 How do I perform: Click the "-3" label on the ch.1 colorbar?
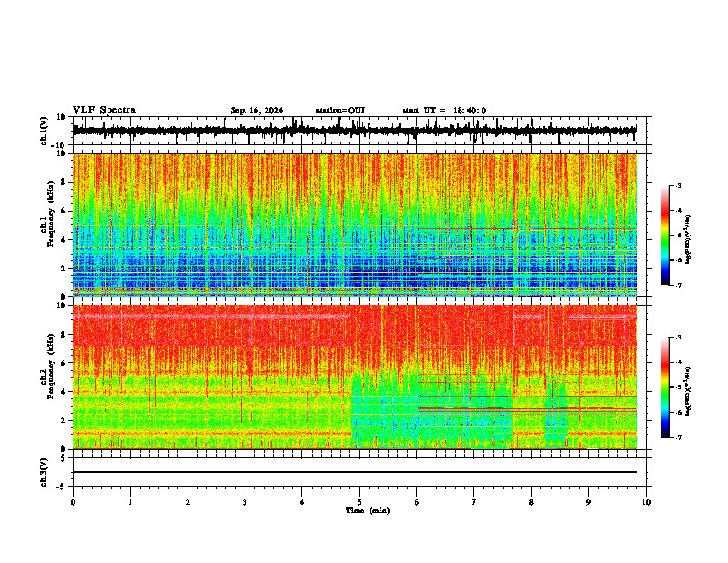(x=678, y=185)
